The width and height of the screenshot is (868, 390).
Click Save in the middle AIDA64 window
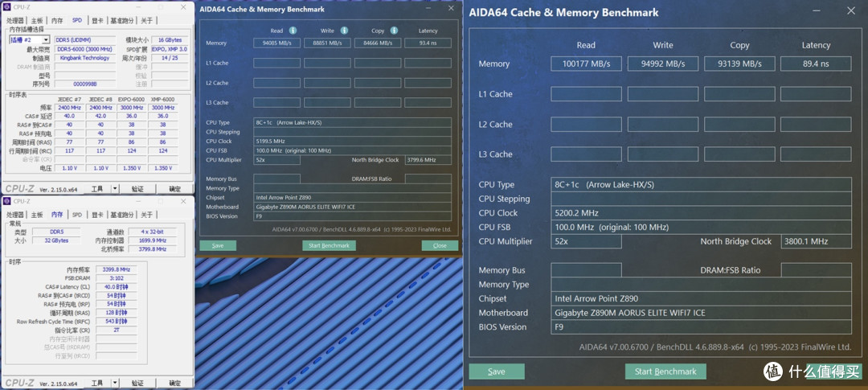point(218,245)
